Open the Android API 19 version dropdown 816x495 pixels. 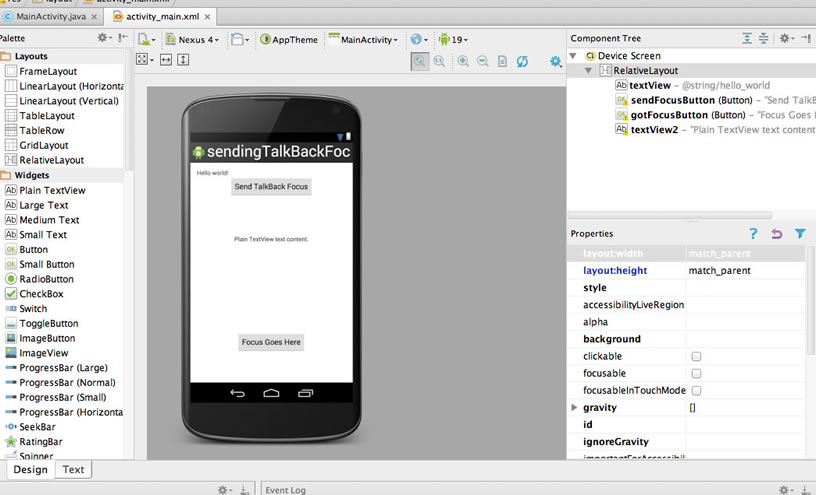click(x=453, y=40)
